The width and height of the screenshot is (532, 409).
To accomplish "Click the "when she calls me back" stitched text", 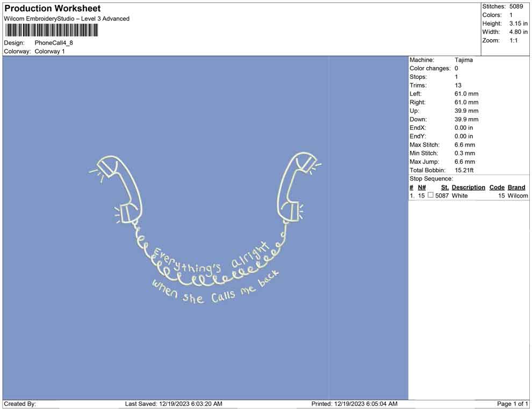I will pos(216,287).
